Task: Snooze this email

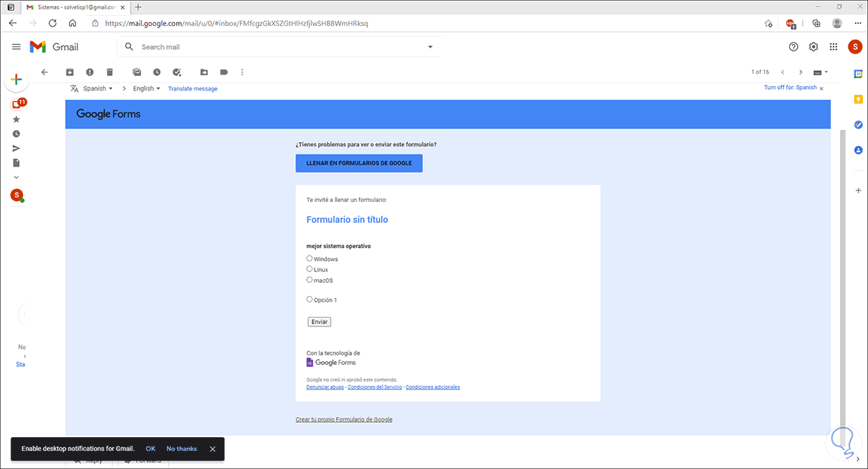Action: point(157,72)
